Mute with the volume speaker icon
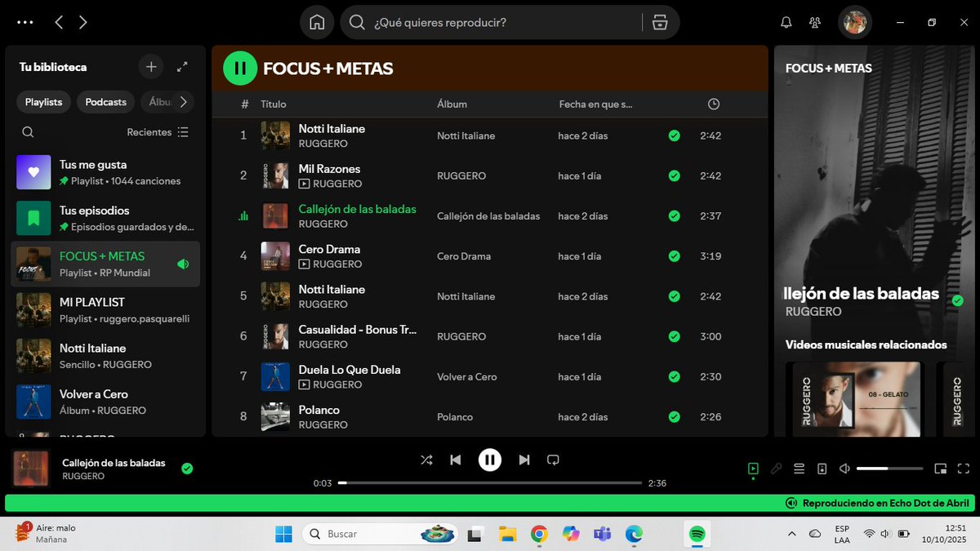Viewport: 980px width, 551px height. (x=845, y=469)
